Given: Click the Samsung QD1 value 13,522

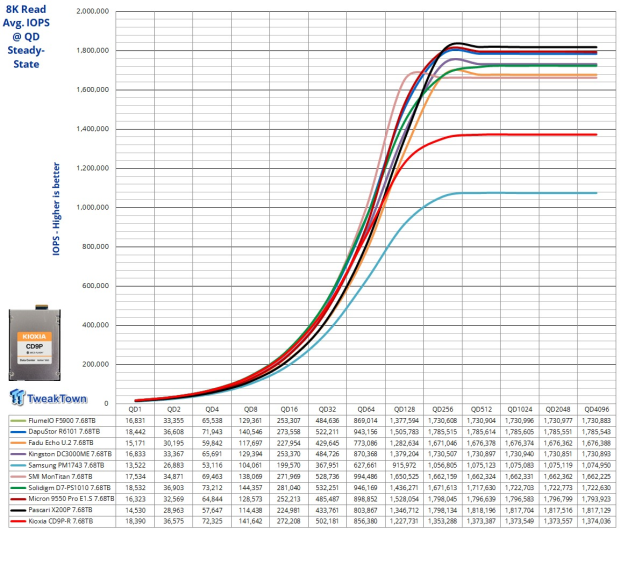Looking at the screenshot, I should (x=135, y=465).
